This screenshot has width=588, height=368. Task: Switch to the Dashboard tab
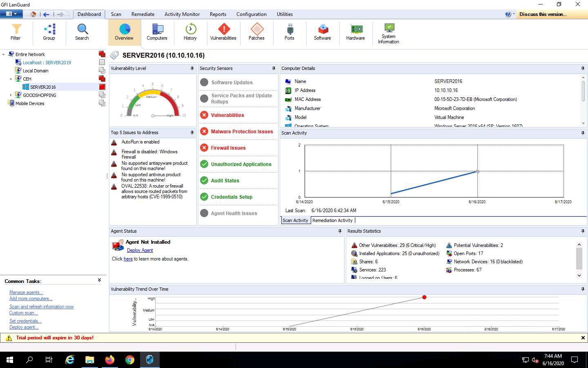pyautogui.click(x=89, y=14)
